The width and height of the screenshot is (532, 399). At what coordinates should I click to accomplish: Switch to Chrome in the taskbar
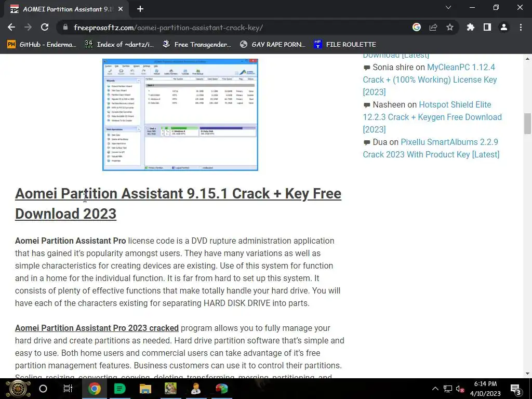pos(95,389)
